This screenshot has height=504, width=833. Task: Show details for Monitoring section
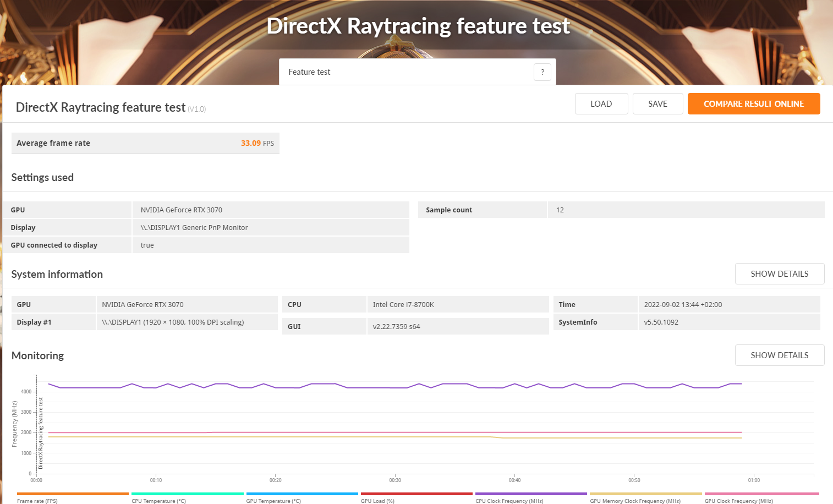coord(780,355)
